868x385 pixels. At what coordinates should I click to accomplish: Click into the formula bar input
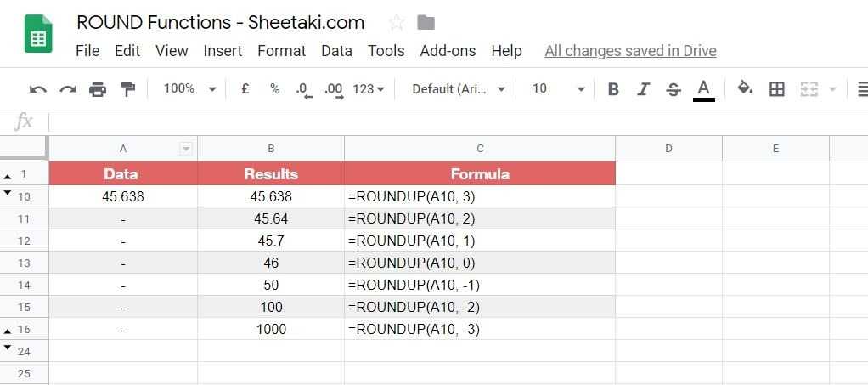tap(425, 122)
